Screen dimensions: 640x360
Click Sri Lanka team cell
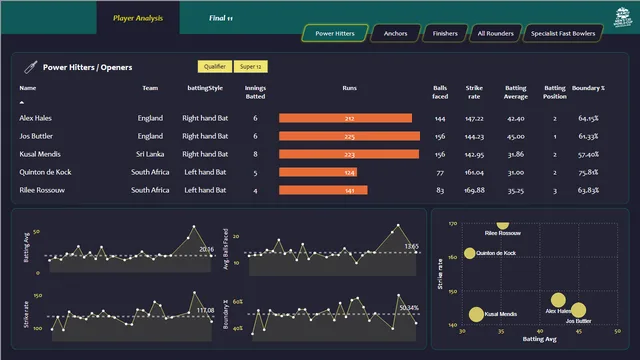[x=150, y=154]
